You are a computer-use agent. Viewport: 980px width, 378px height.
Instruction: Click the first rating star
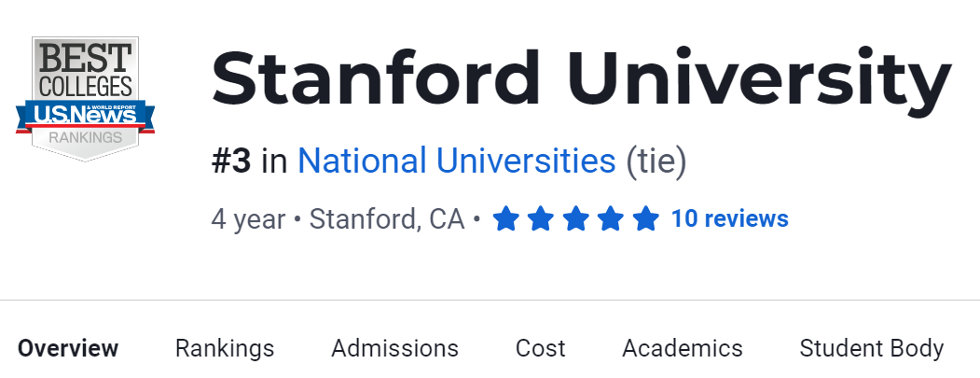pyautogui.click(x=505, y=219)
